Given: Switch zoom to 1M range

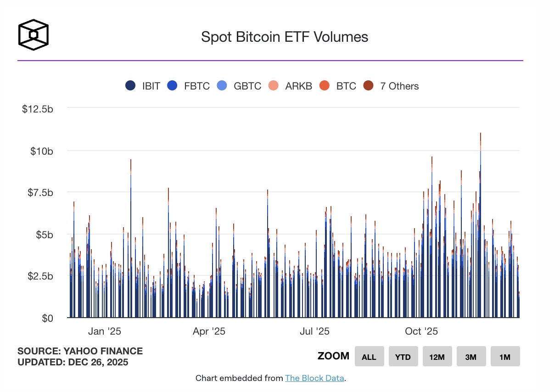Looking at the screenshot, I should pyautogui.click(x=505, y=356).
